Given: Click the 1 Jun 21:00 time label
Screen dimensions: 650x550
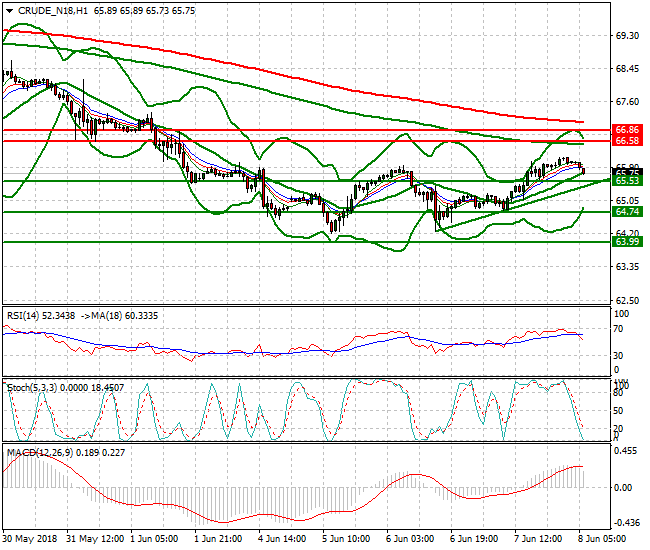Looking at the screenshot, I should pyautogui.click(x=218, y=538).
